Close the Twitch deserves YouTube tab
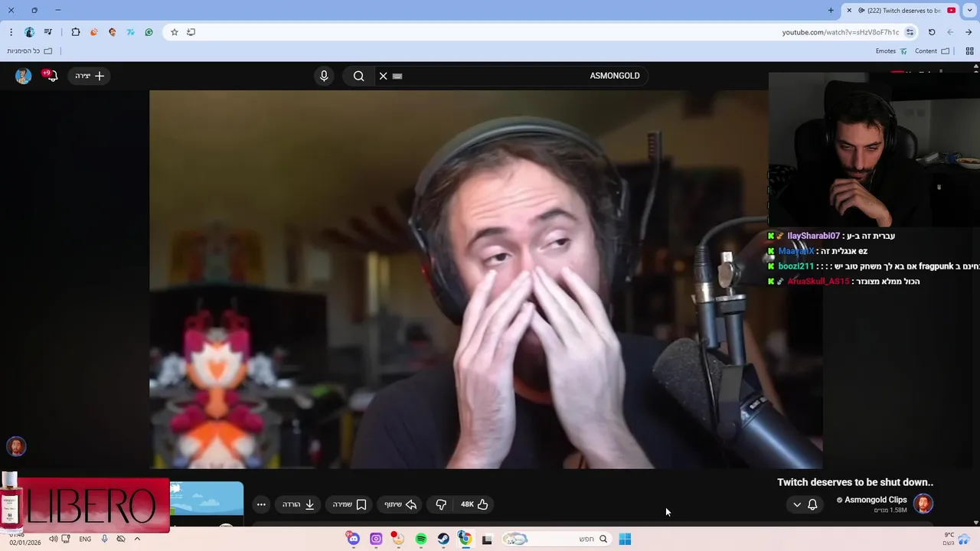Screen dimensions: 980x551 pyautogui.click(x=849, y=10)
